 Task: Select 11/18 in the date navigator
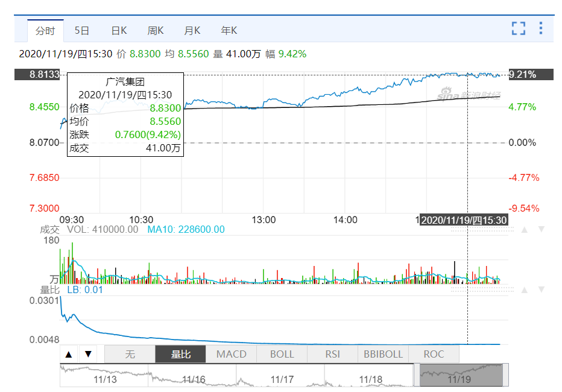pyautogui.click(x=371, y=379)
